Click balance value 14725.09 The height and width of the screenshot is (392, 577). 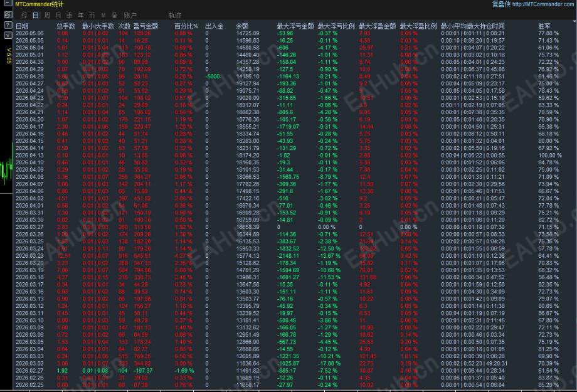(248, 33)
